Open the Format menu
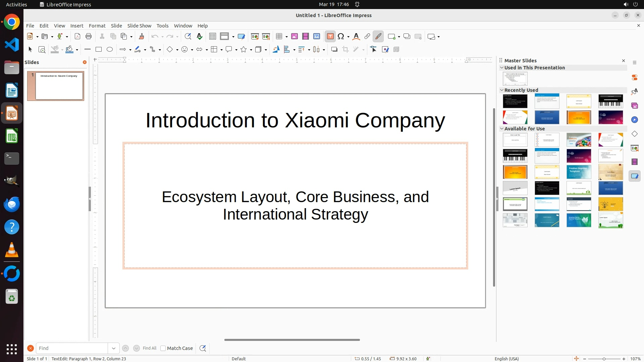 pos(97,26)
